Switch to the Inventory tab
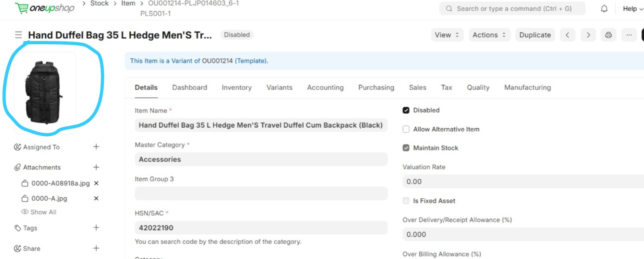Viewport: 644px width, 259px height. (236, 88)
